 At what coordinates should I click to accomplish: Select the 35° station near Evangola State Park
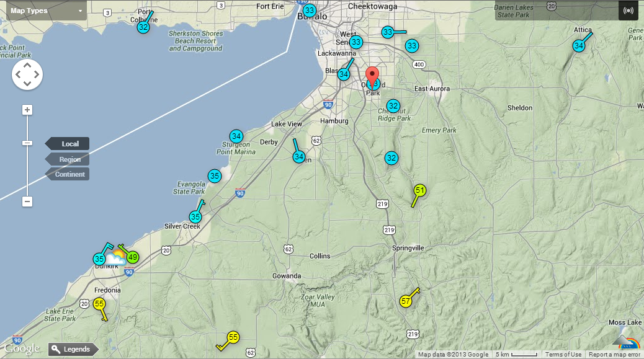pyautogui.click(x=215, y=176)
